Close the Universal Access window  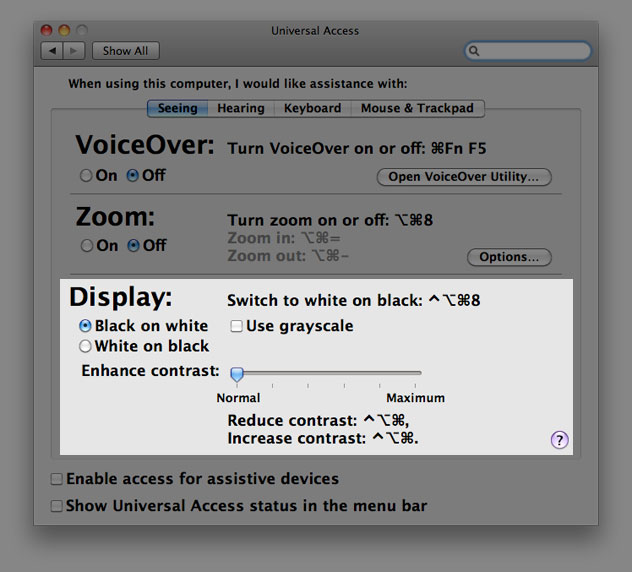pyautogui.click(x=47, y=31)
